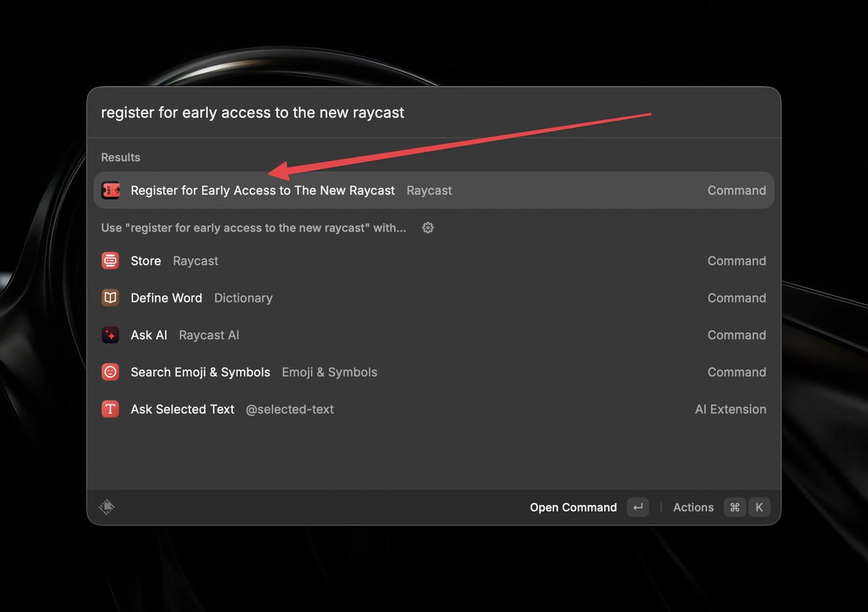
Task: Open fallback settings via gear icon
Action: coord(427,228)
